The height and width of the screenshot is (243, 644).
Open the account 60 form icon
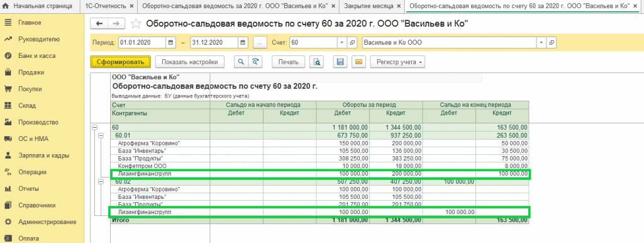[352, 42]
